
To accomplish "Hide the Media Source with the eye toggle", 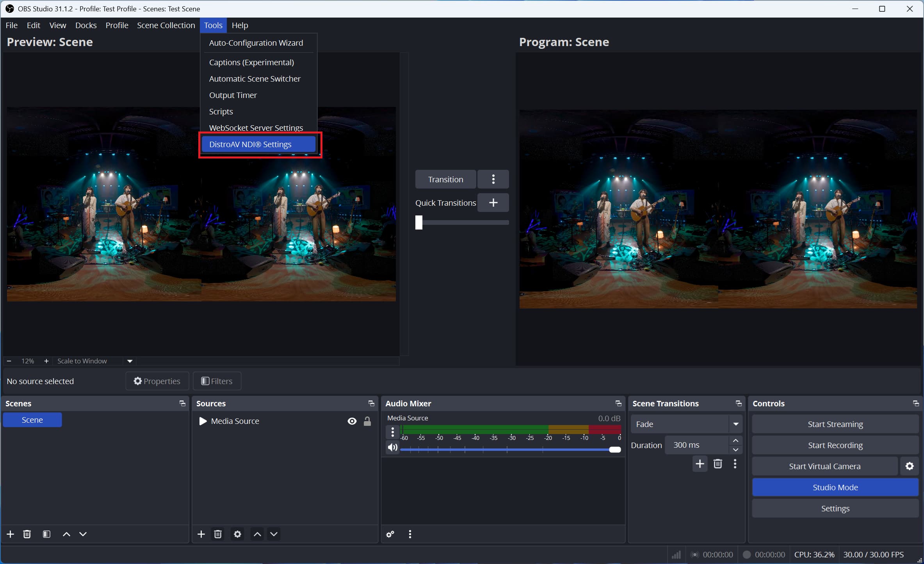I will point(352,421).
